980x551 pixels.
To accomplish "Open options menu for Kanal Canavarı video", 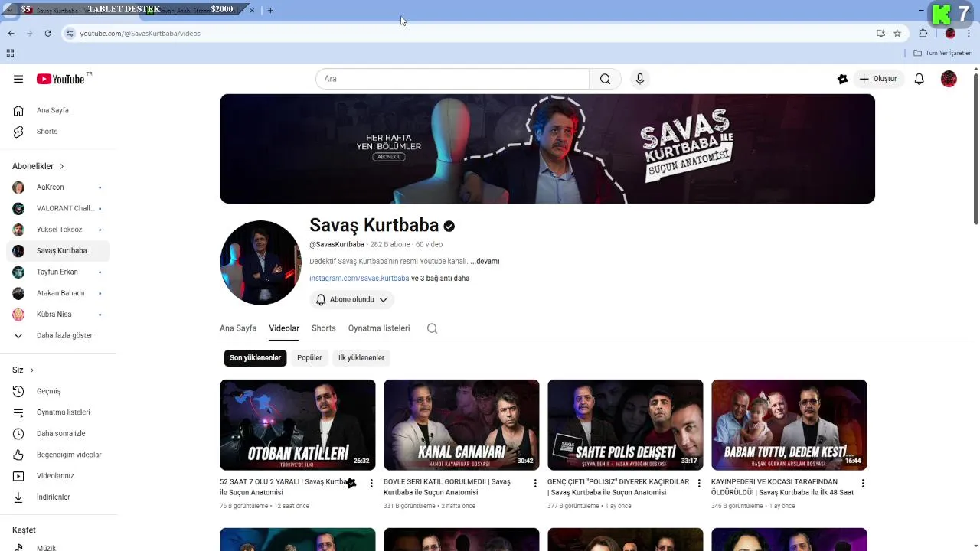I will (x=535, y=483).
